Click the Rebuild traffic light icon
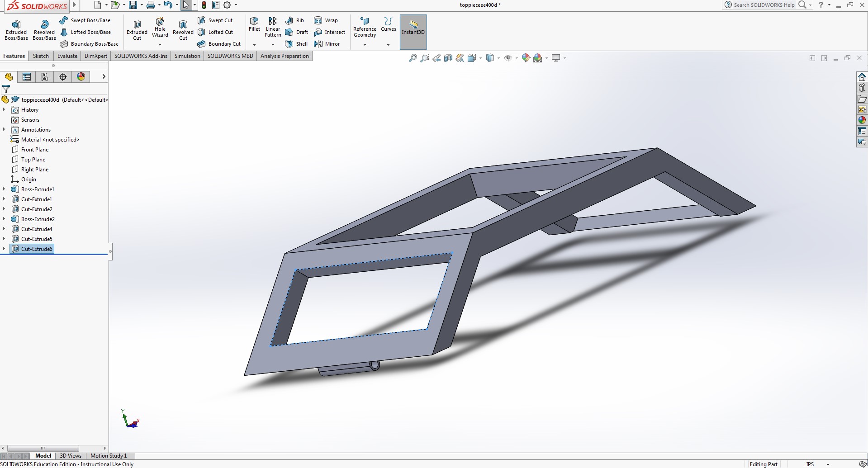This screenshot has height=468, width=868. coord(204,5)
